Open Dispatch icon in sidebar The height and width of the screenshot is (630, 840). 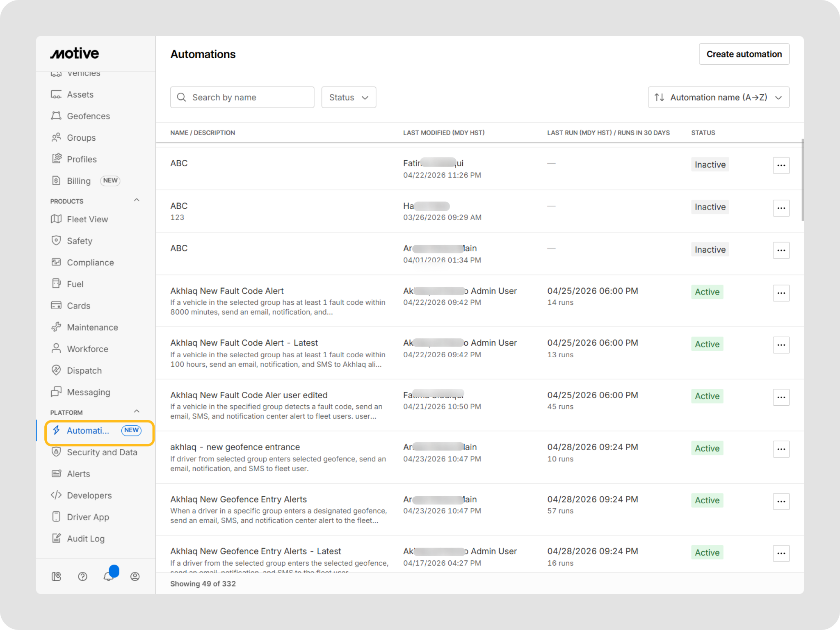click(x=56, y=370)
